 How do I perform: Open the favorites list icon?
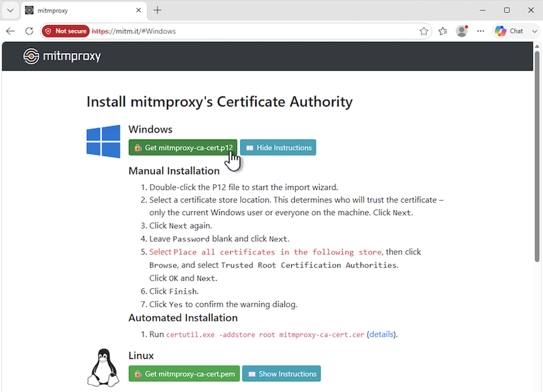443,31
